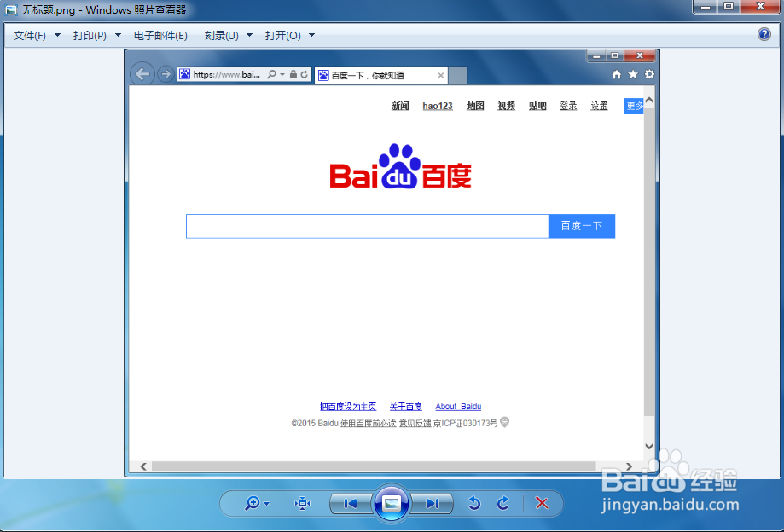This screenshot has width=784, height=532.
Task: Click the gear icon in the browser screenshot
Action: [649, 75]
